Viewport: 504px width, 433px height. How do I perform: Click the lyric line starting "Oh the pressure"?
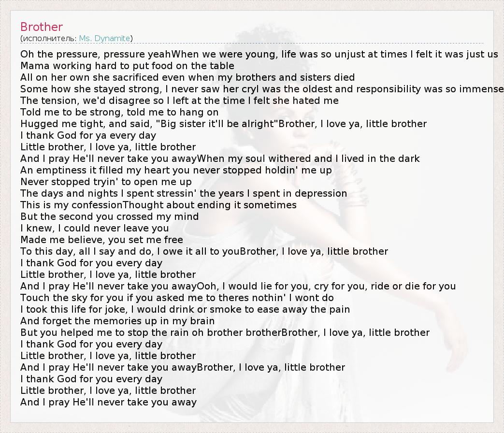259,54
